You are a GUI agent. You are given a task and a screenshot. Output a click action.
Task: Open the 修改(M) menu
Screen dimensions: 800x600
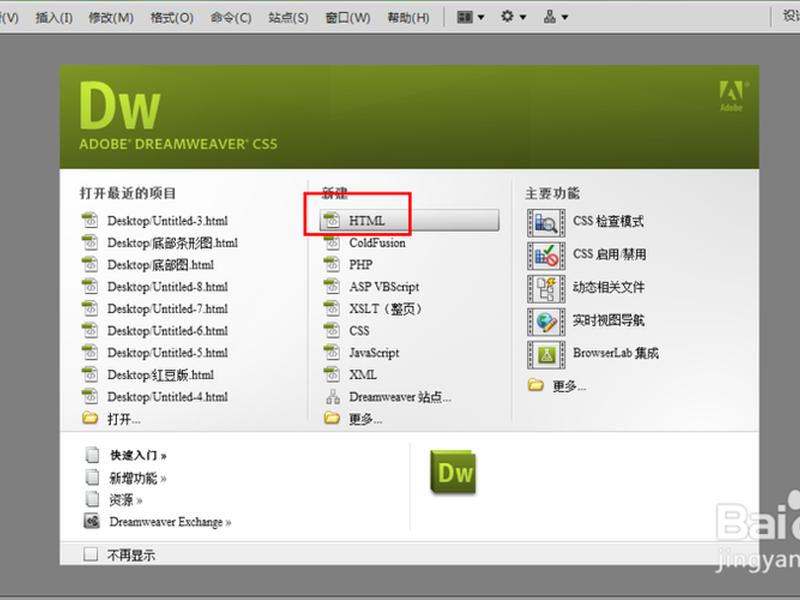[111, 18]
